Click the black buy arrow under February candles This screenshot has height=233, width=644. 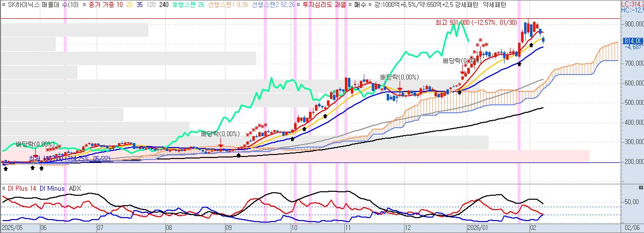pos(532,45)
